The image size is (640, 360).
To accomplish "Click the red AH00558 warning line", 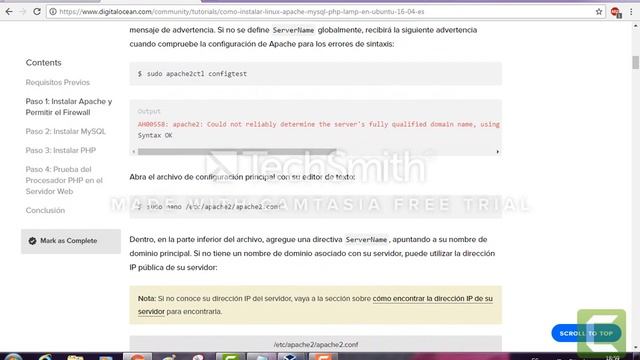I will 319,124.
